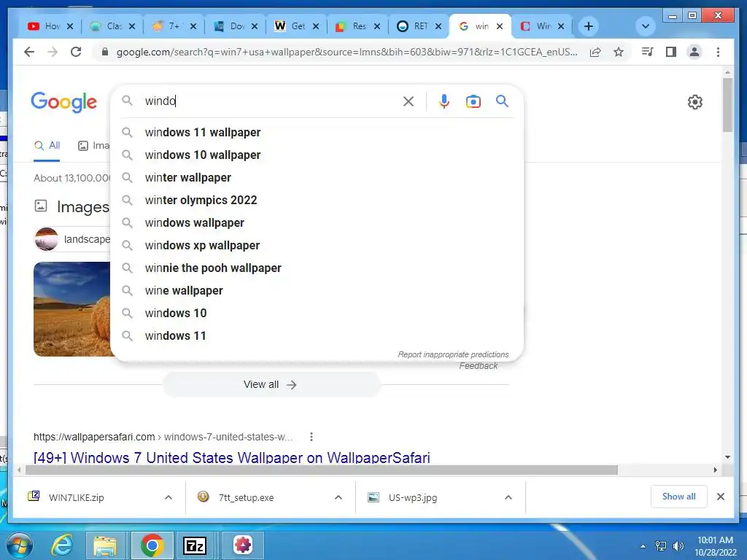Open the WallpaperSafari Windows 7 result link

[x=231, y=458]
